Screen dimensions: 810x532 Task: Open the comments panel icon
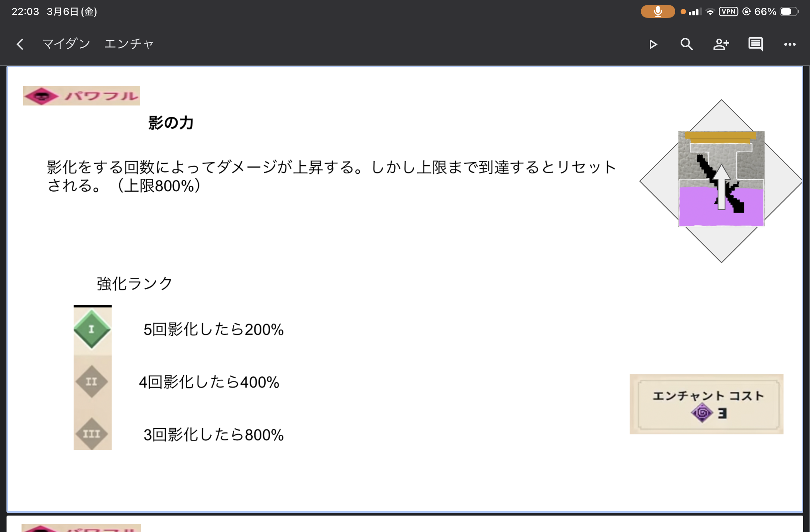755,44
